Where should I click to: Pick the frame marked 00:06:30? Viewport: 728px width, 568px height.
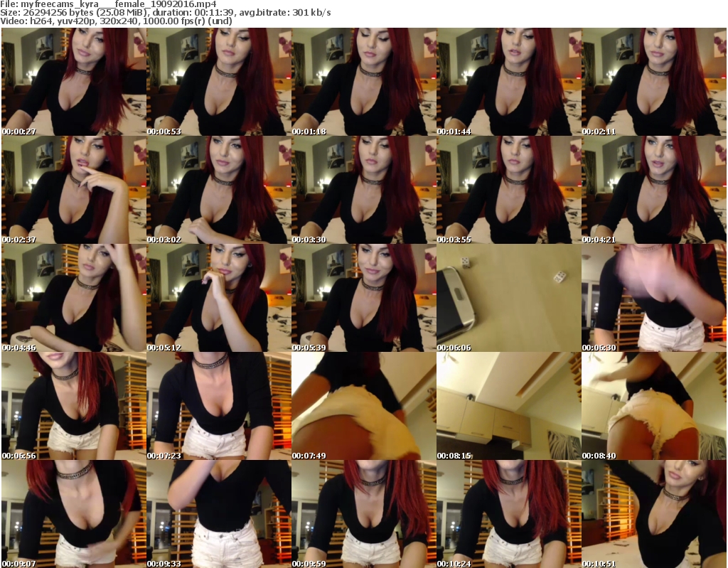coord(654,298)
